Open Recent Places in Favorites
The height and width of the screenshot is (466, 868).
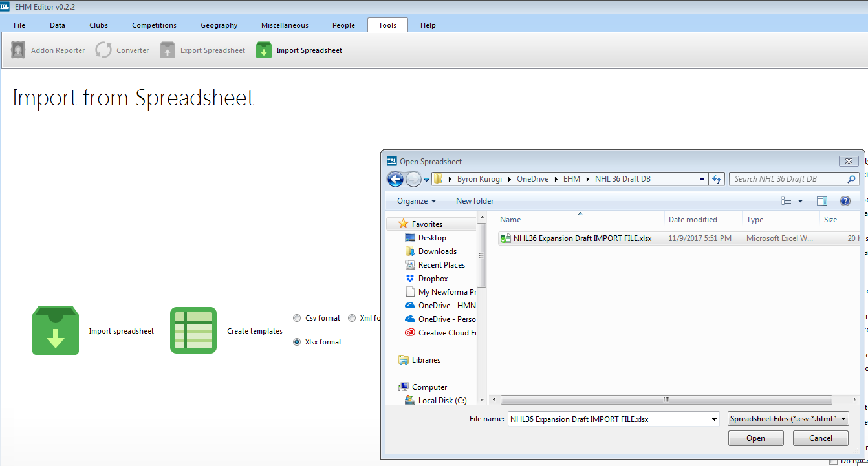pos(441,265)
